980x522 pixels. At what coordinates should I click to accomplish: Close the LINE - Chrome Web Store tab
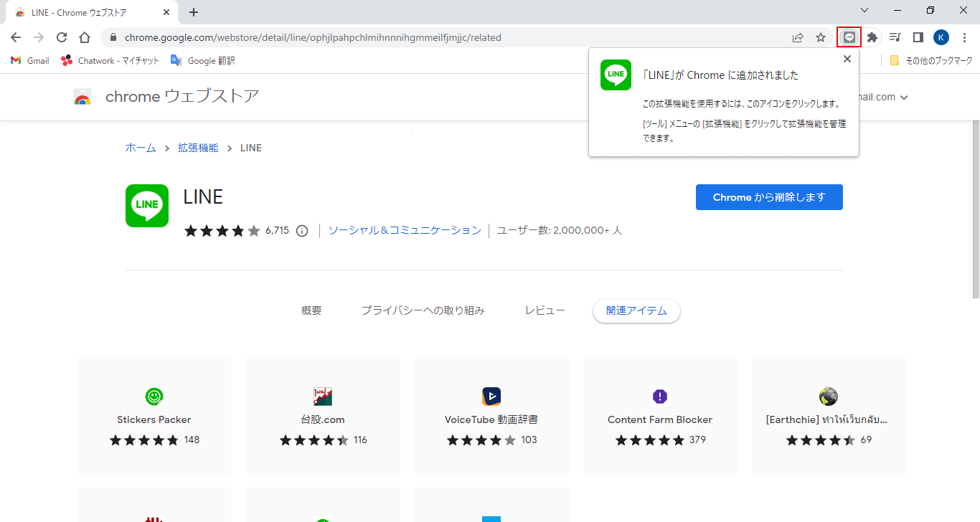pos(166,12)
